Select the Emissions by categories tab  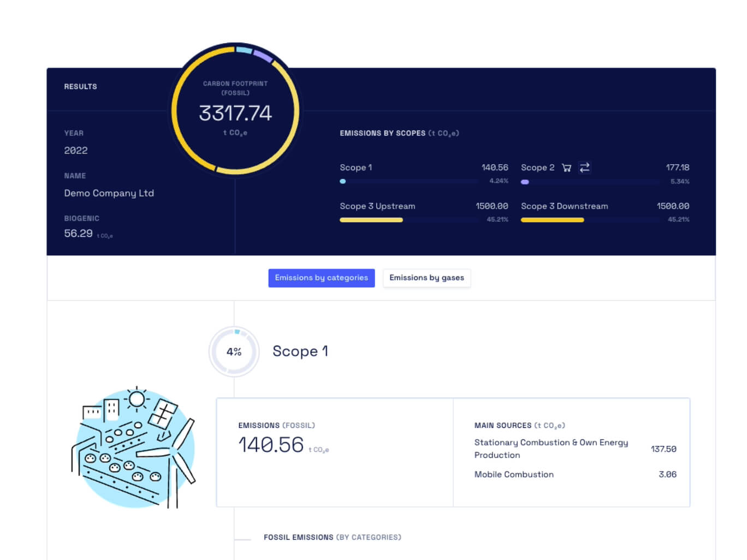321,278
